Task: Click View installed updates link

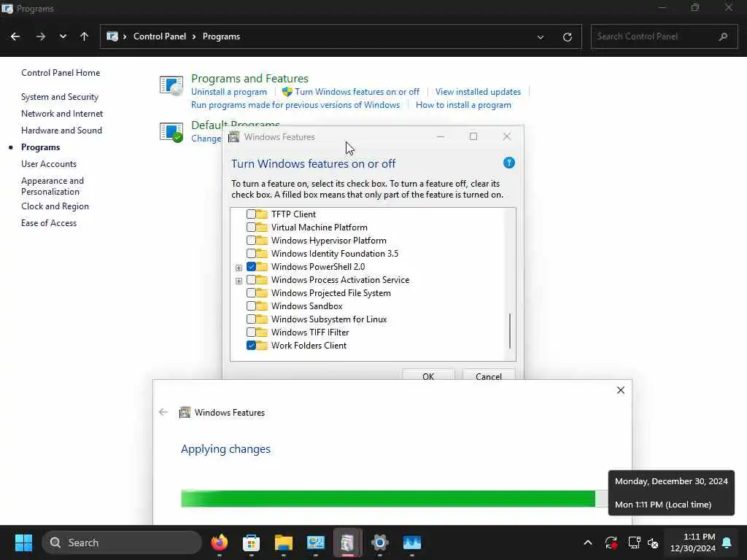Action: [x=478, y=91]
